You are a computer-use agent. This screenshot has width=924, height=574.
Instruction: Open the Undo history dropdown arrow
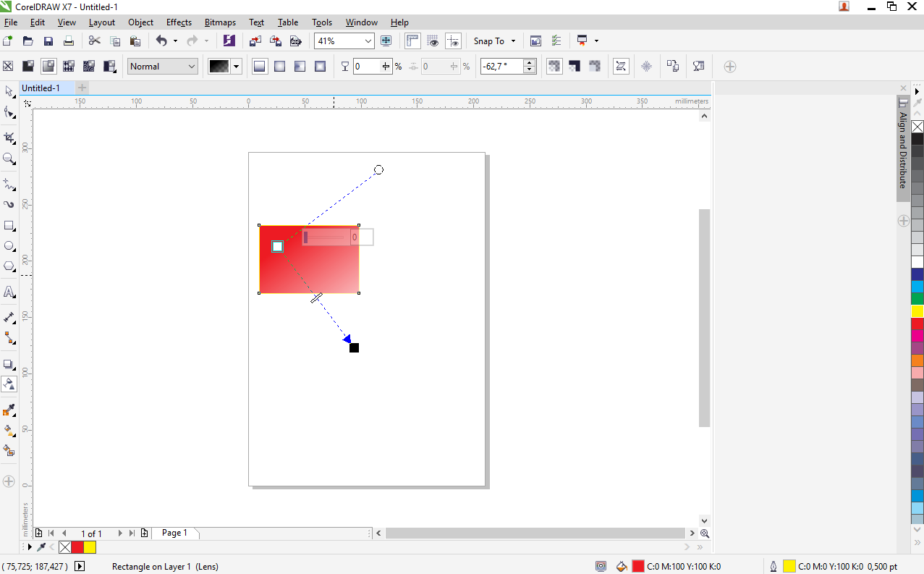click(x=175, y=41)
